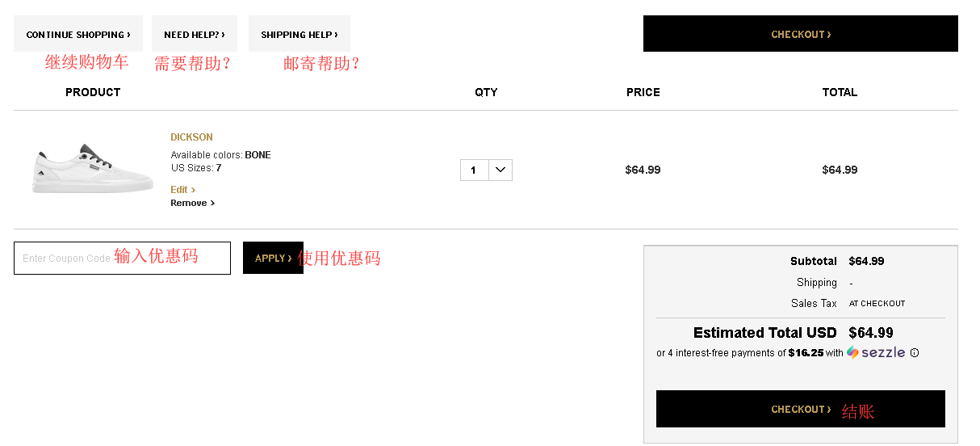980x446 pixels.
Task: Click Edit under the Dickson item
Action: click(182, 190)
